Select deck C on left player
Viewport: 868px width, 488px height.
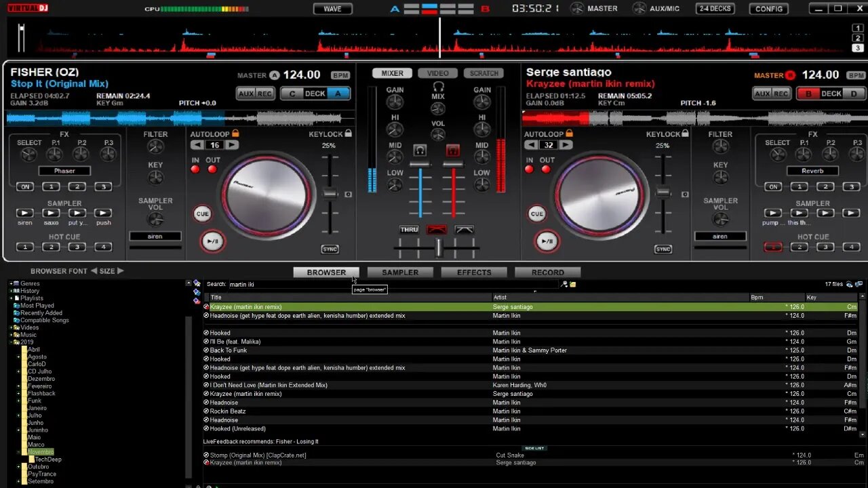click(x=292, y=94)
